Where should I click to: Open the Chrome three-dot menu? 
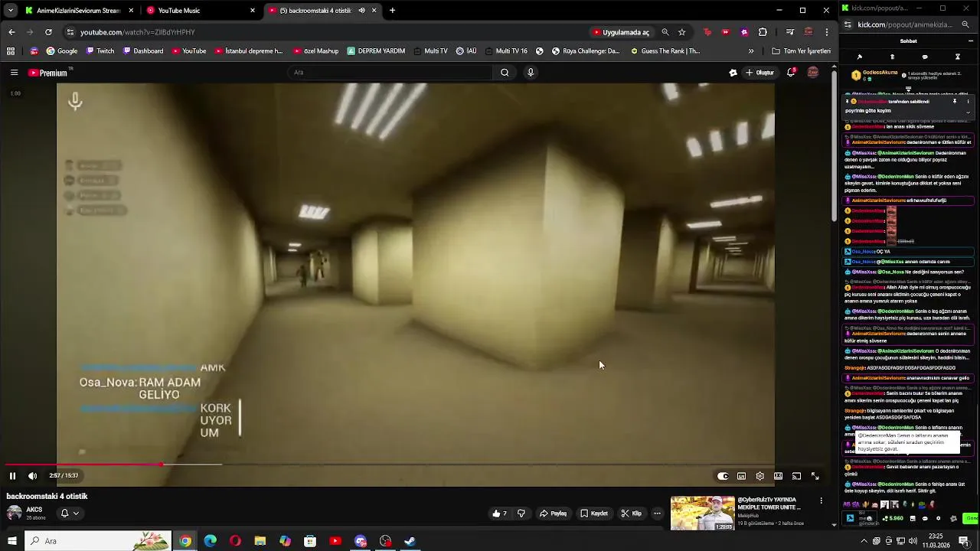827,32
